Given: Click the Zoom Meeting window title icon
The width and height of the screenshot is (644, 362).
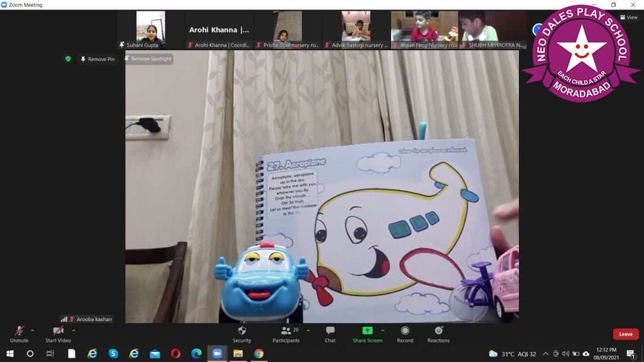Looking at the screenshot, I should click(x=4, y=5).
